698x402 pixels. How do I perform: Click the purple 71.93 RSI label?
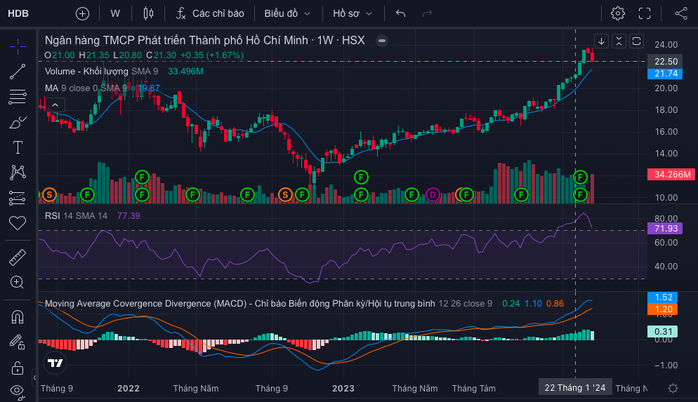[665, 228]
